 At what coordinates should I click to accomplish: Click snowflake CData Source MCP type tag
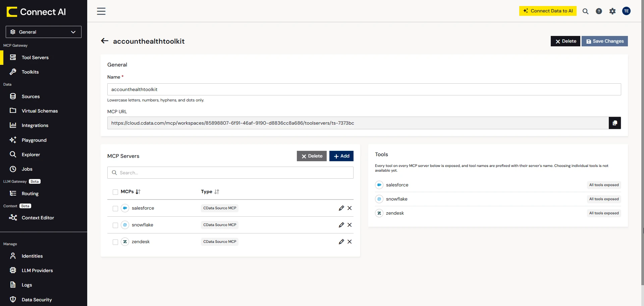click(x=220, y=225)
